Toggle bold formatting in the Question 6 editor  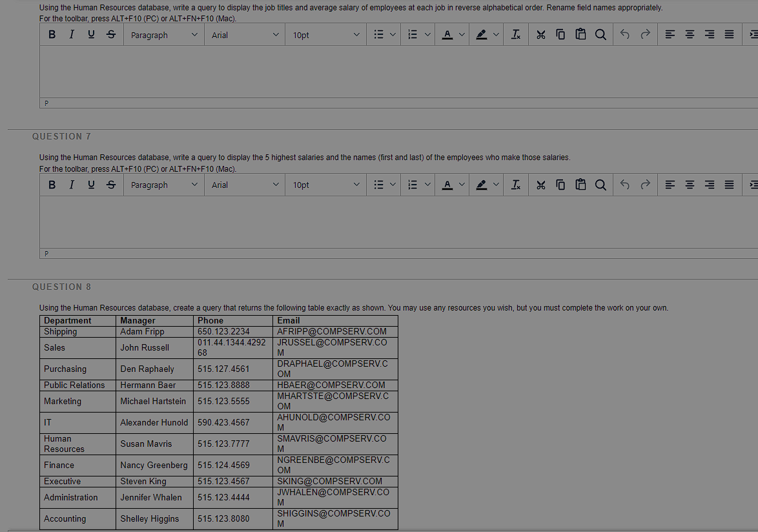[x=52, y=34]
